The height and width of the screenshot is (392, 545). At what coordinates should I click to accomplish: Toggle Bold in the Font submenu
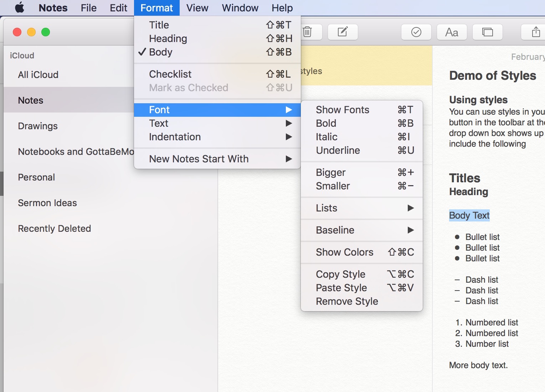tap(326, 123)
